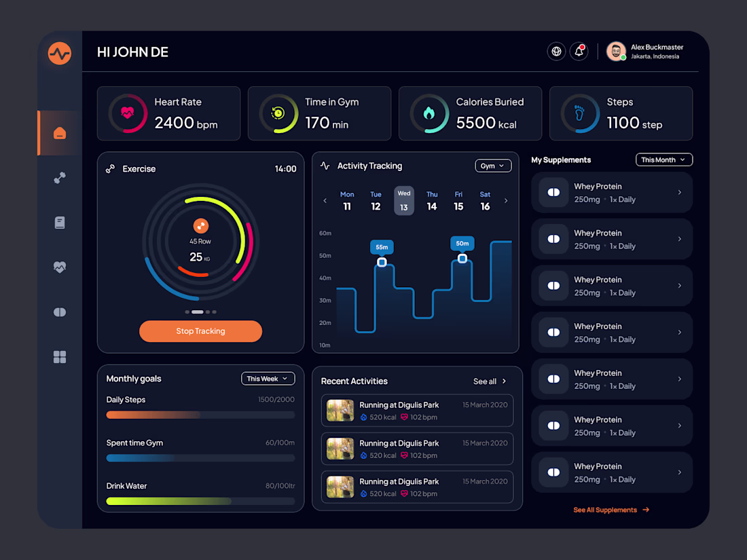Image resolution: width=747 pixels, height=560 pixels.
Task: Click the 55m chart data marker
Action: click(x=382, y=262)
